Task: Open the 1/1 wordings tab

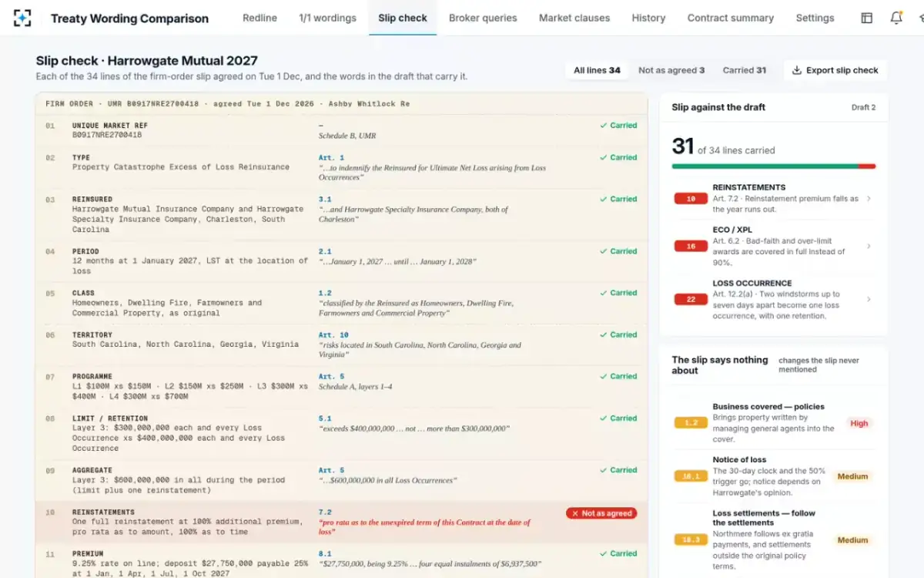Action: click(x=327, y=18)
